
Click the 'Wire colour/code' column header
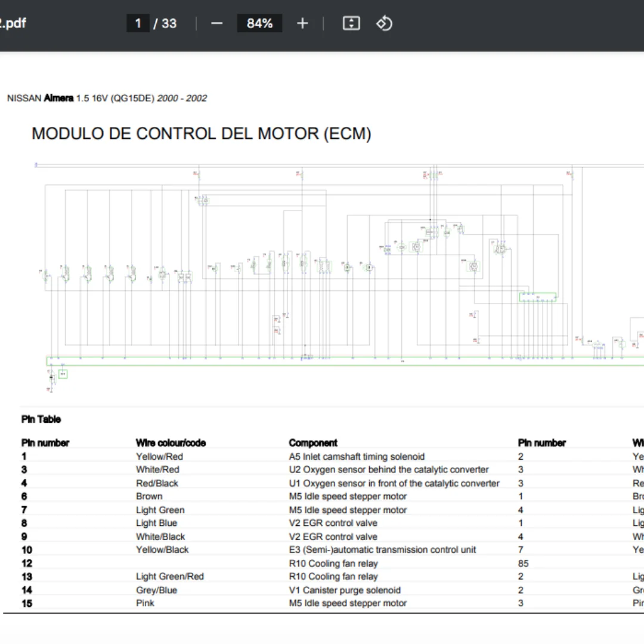171,442
